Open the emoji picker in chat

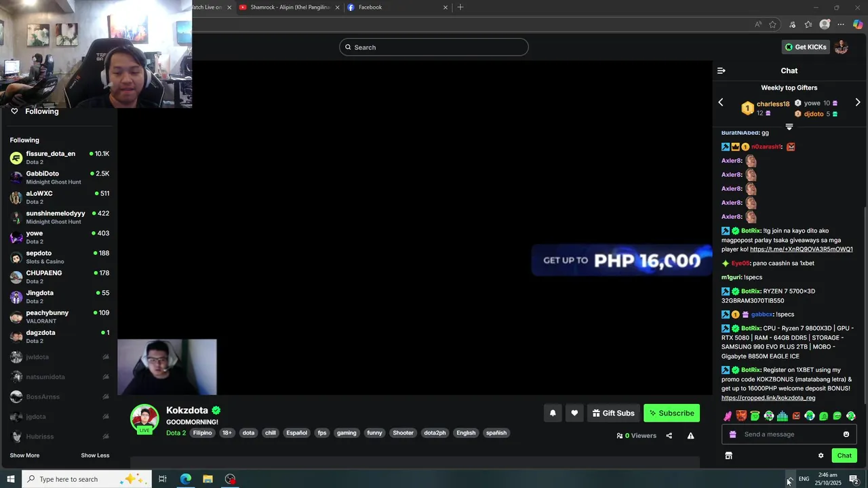click(x=846, y=434)
